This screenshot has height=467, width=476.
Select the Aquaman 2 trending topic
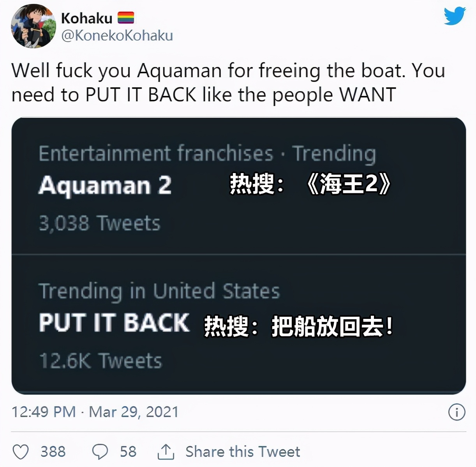point(105,185)
